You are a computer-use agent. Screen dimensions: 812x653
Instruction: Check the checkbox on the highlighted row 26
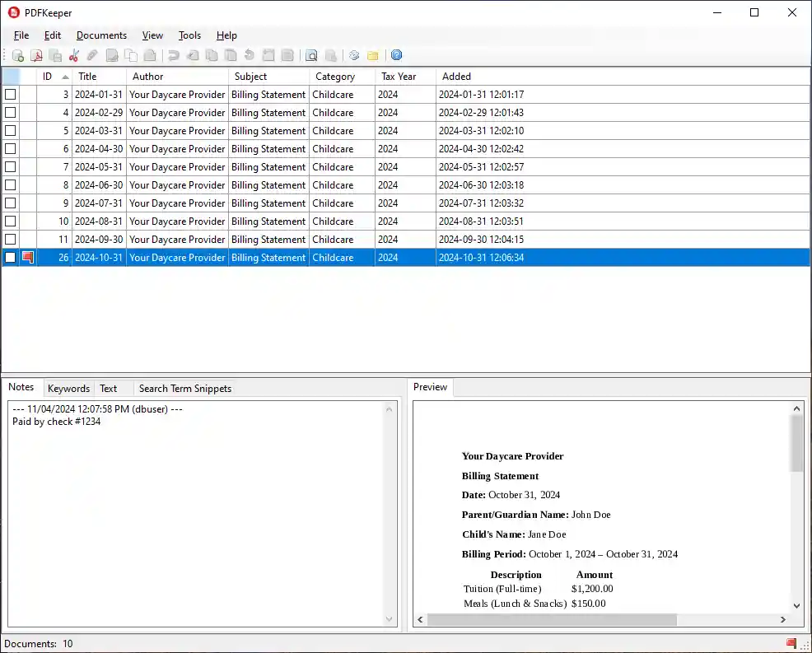click(x=10, y=257)
